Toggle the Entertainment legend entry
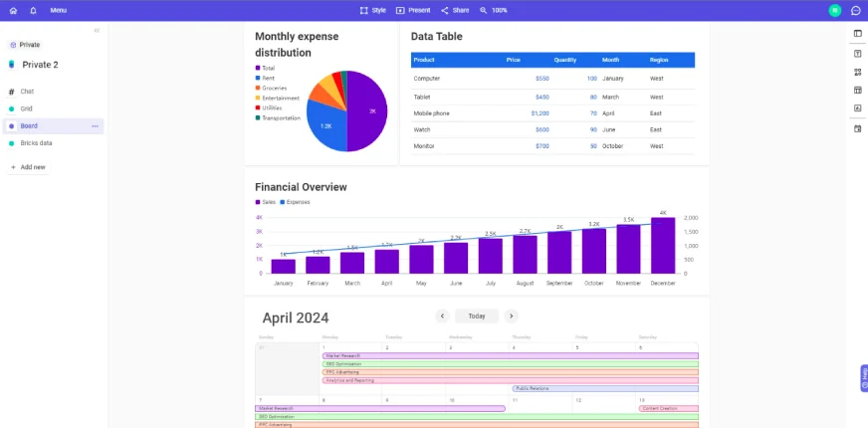Viewport: 868px width, 428px height. pos(278,98)
